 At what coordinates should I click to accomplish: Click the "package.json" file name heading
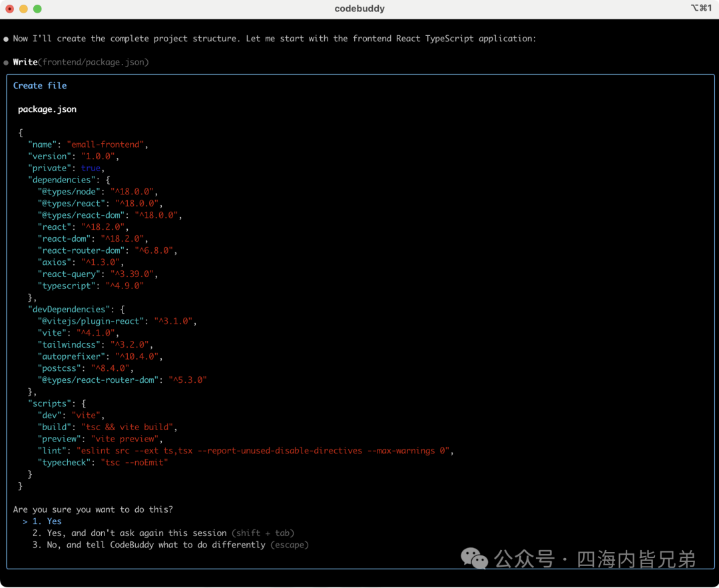pyautogui.click(x=47, y=110)
